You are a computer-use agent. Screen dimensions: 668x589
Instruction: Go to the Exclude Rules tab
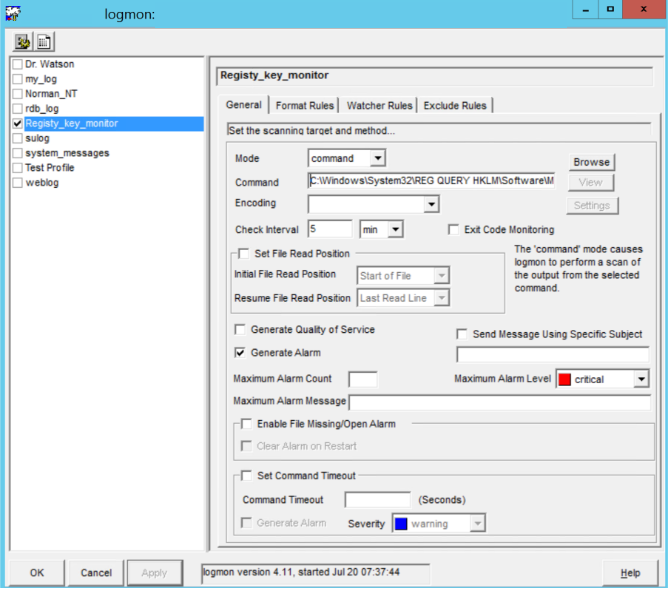click(x=455, y=105)
